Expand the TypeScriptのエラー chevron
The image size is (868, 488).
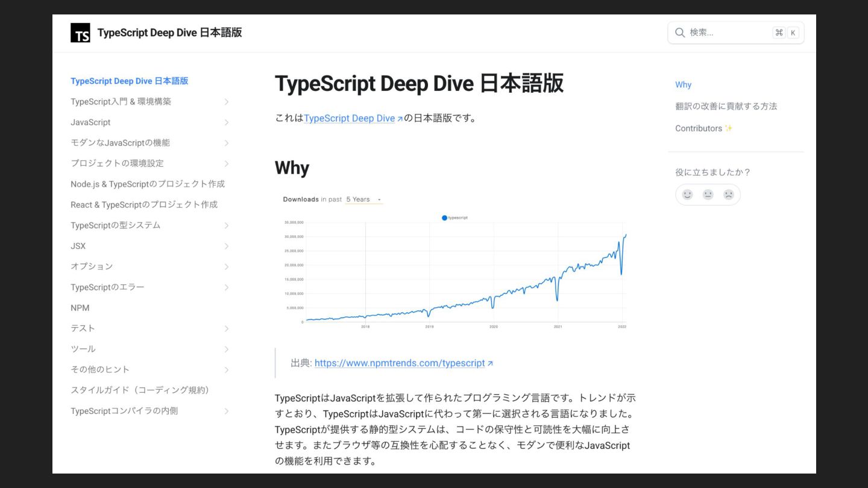click(x=227, y=287)
